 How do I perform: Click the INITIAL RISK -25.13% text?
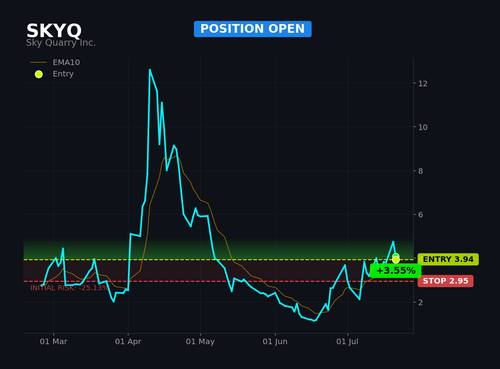[69, 288]
